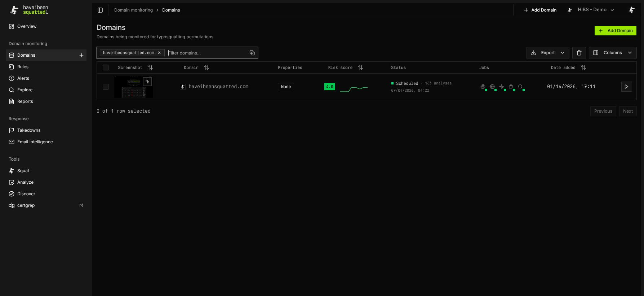Go to the Explore page
Screen dimensions: 644x296
coord(46,90)
